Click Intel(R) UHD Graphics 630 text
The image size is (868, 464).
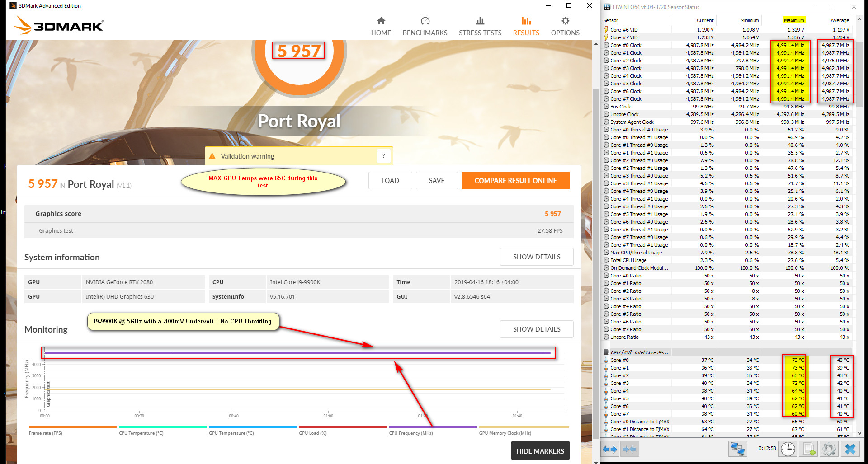120,296
